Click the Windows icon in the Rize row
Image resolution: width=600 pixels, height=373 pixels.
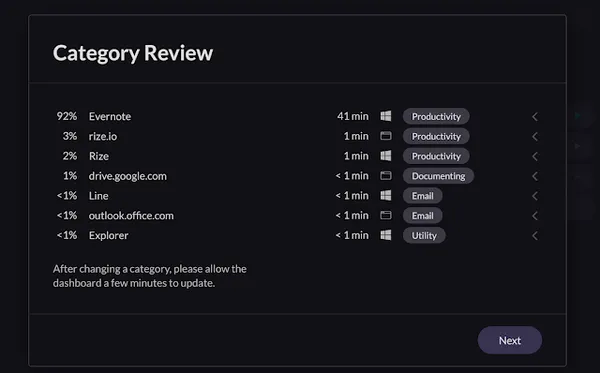coord(386,156)
